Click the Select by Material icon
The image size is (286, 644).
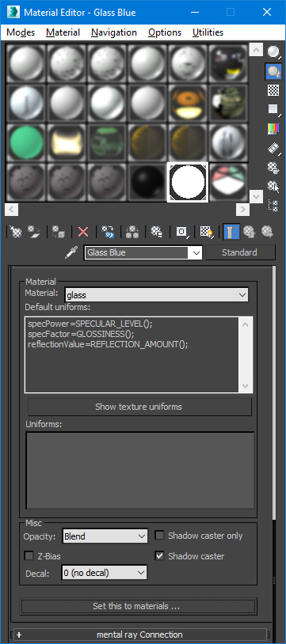tap(273, 186)
